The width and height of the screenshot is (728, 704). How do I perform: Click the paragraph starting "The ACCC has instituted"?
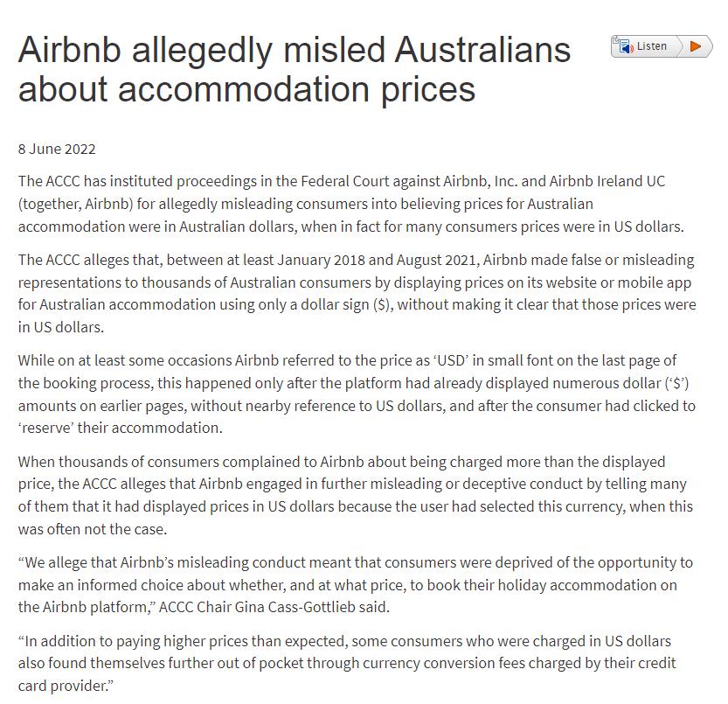(351, 204)
